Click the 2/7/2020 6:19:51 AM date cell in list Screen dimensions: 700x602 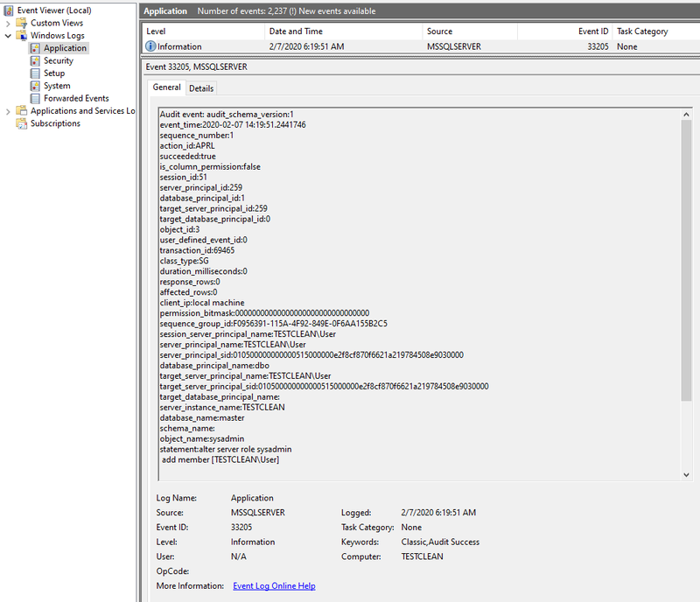[307, 46]
